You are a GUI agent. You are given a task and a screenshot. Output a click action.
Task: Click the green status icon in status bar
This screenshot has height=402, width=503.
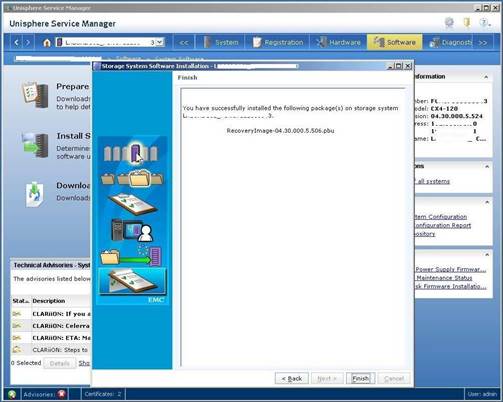coord(12,394)
